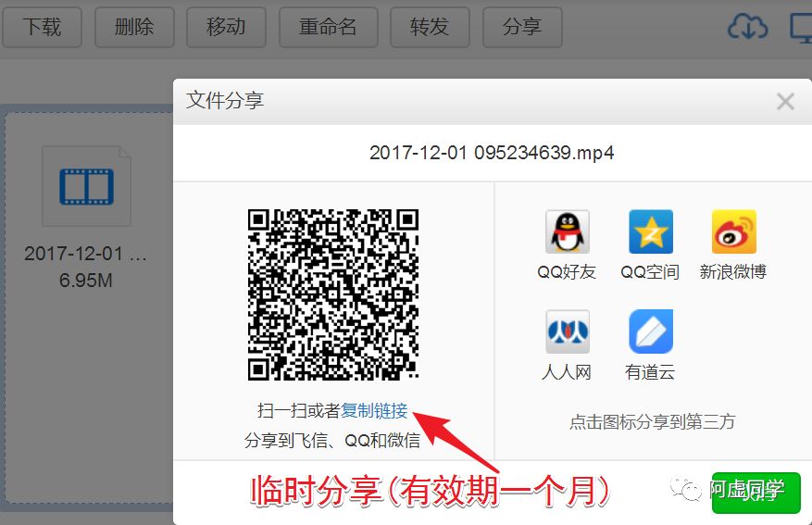Share to 有道云 note icon
The width and height of the screenshot is (812, 525).
click(x=650, y=331)
